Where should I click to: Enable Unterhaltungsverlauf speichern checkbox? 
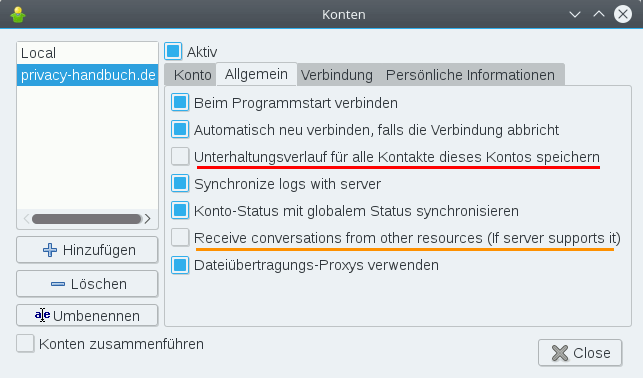click(x=180, y=157)
